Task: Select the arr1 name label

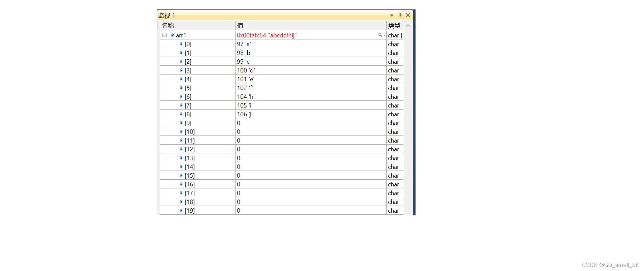Action: (x=181, y=35)
